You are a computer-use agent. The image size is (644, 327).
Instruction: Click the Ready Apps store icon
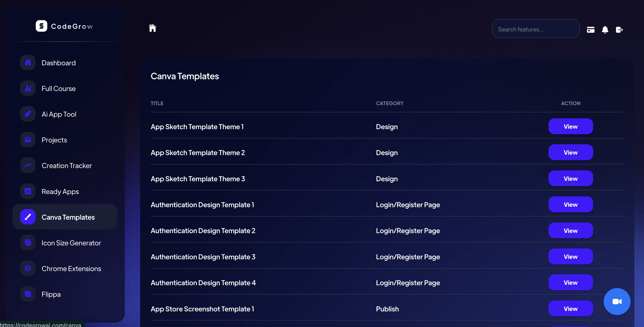click(x=28, y=191)
